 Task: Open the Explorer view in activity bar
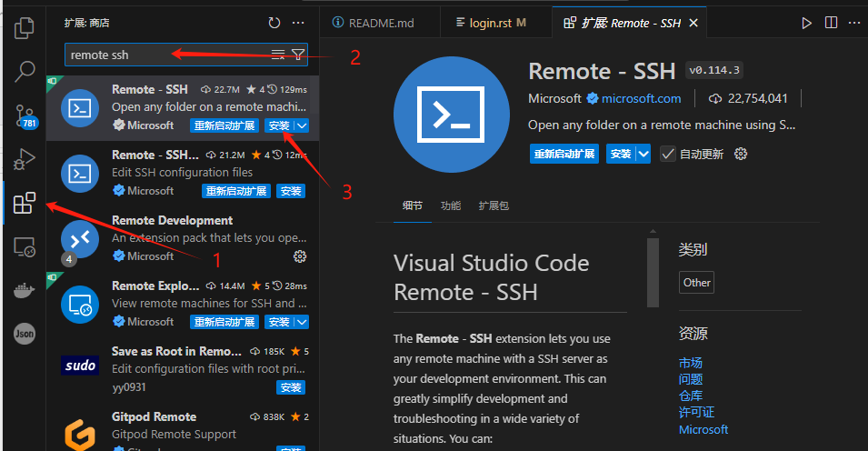point(24,27)
